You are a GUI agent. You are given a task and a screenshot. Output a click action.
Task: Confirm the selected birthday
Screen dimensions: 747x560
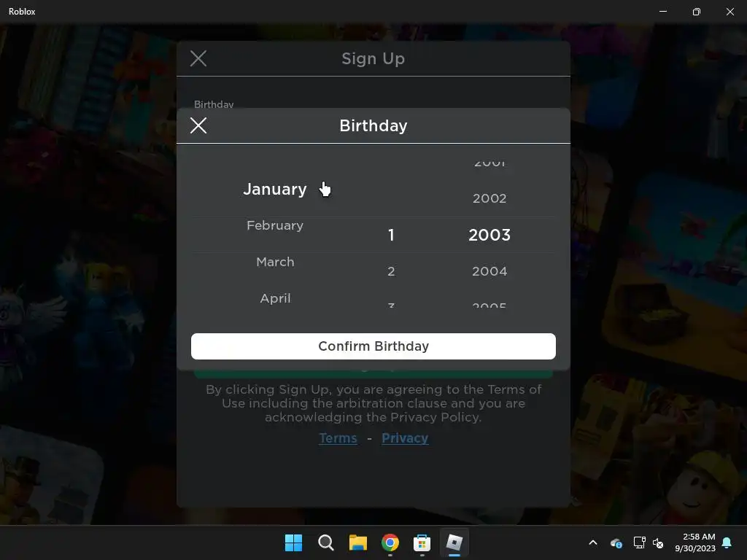pyautogui.click(x=373, y=346)
